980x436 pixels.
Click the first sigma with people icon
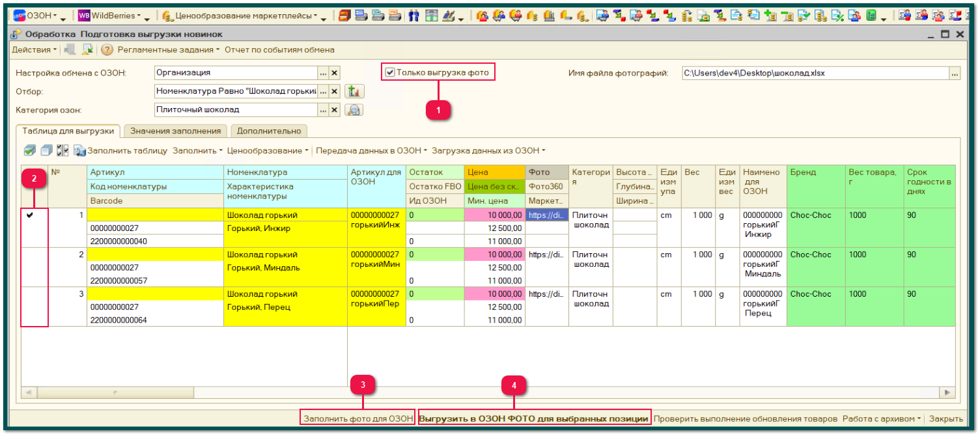[x=904, y=16]
